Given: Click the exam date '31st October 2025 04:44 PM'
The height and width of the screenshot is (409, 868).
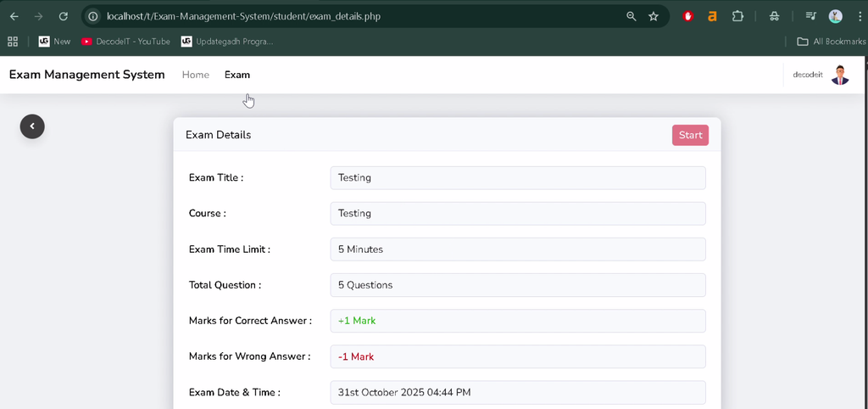Looking at the screenshot, I should coord(518,392).
